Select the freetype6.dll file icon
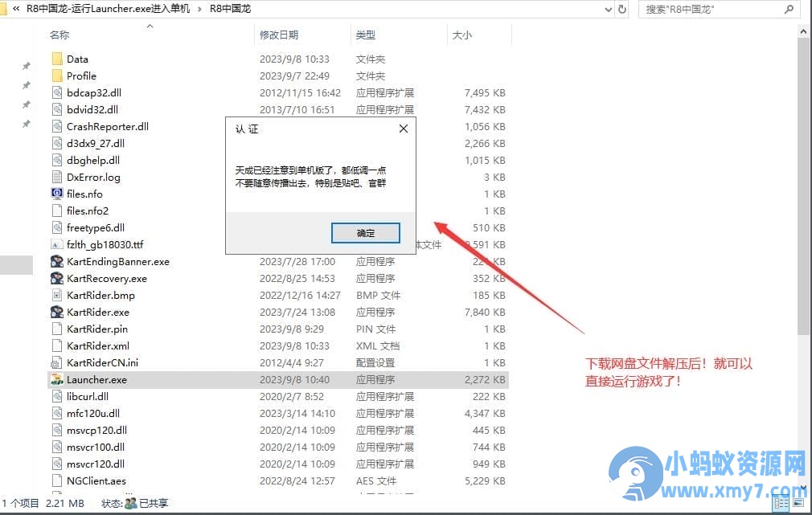The image size is (812, 515). pyautogui.click(x=57, y=227)
